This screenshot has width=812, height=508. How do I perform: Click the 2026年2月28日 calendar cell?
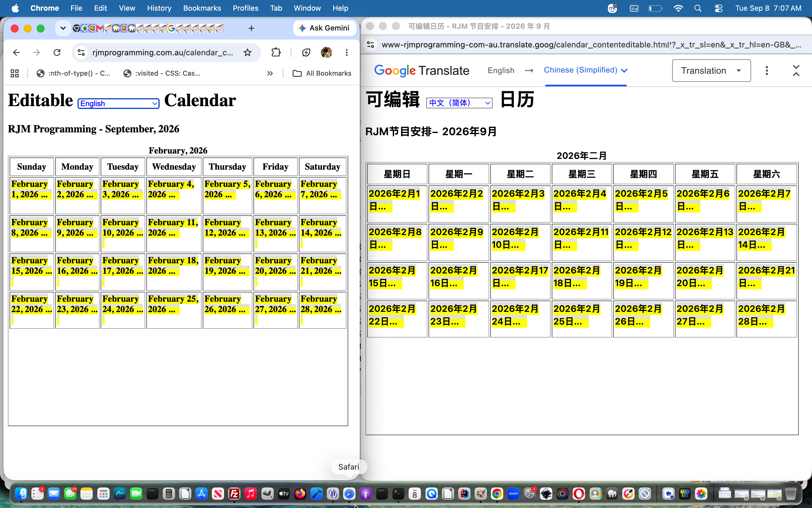pyautogui.click(x=766, y=319)
